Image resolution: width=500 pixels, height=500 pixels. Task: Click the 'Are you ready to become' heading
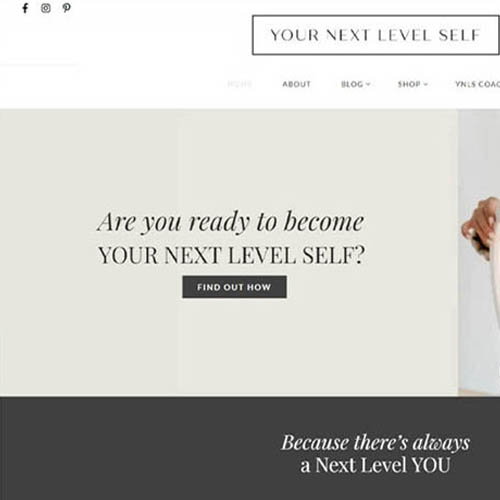tap(231, 222)
